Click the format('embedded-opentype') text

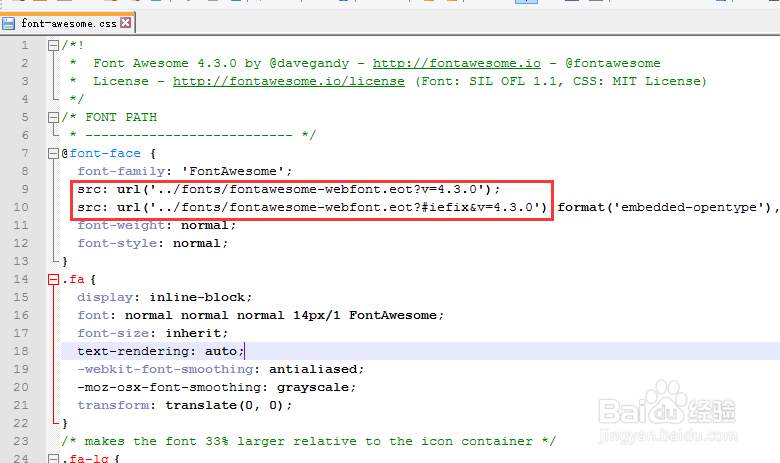point(667,207)
